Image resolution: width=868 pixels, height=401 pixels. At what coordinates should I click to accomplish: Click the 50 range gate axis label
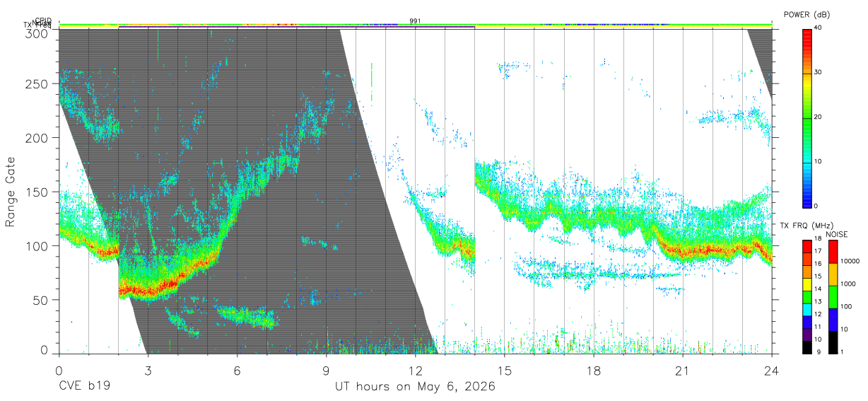(x=40, y=300)
